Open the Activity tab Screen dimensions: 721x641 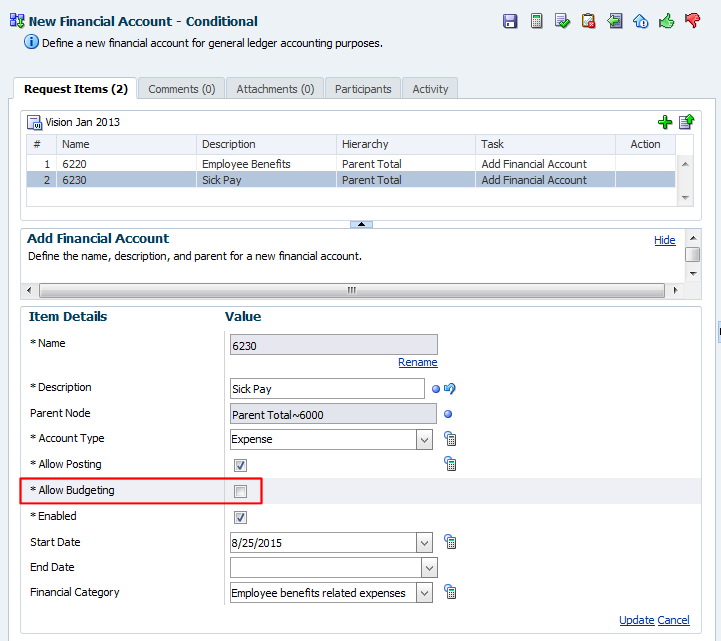[430, 89]
